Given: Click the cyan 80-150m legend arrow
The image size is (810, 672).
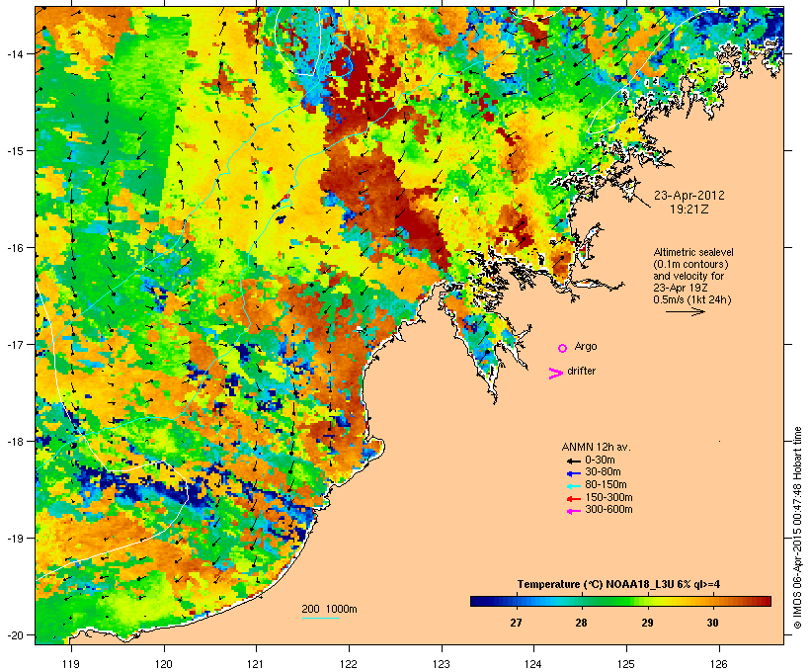Looking at the screenshot, I should click(x=573, y=486).
